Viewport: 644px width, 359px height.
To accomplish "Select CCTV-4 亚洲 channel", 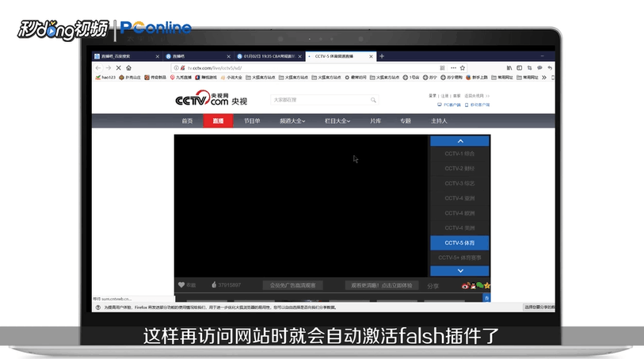I will pyautogui.click(x=459, y=198).
